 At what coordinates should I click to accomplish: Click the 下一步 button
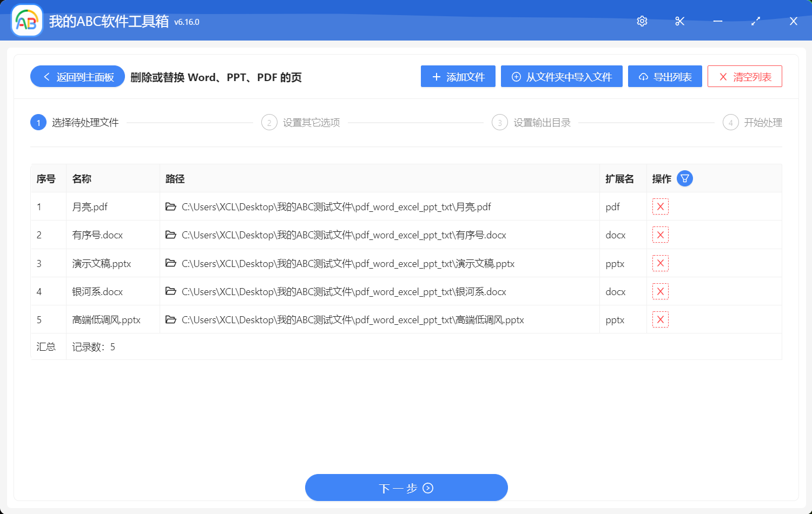(406, 487)
